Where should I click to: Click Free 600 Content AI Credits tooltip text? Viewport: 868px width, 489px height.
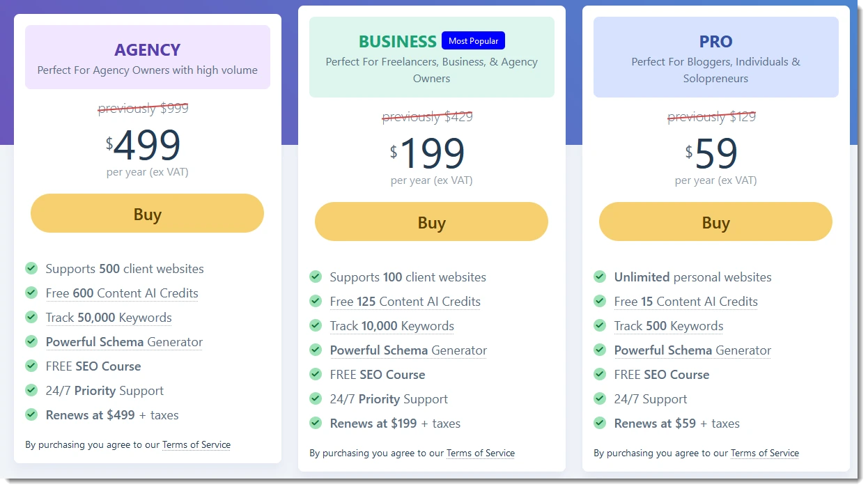[122, 293]
